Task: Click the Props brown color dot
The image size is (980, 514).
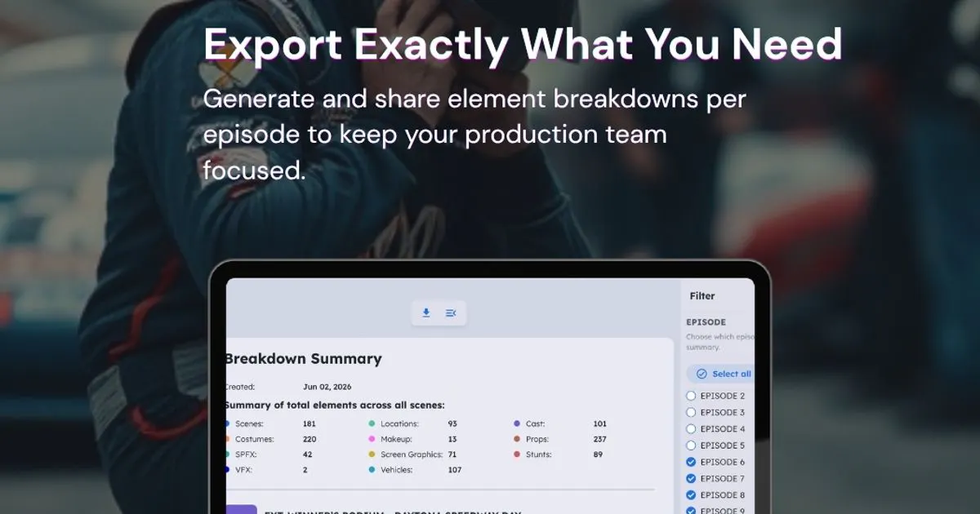Action: (x=517, y=440)
